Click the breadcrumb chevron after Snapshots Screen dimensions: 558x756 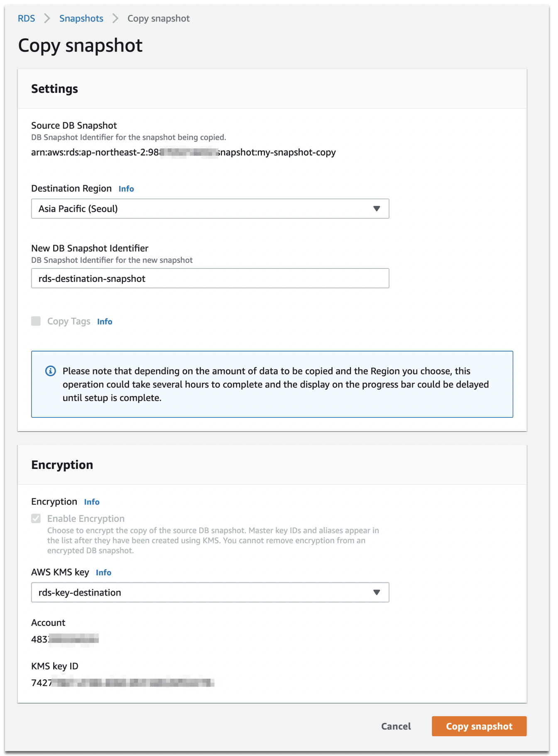coord(115,18)
